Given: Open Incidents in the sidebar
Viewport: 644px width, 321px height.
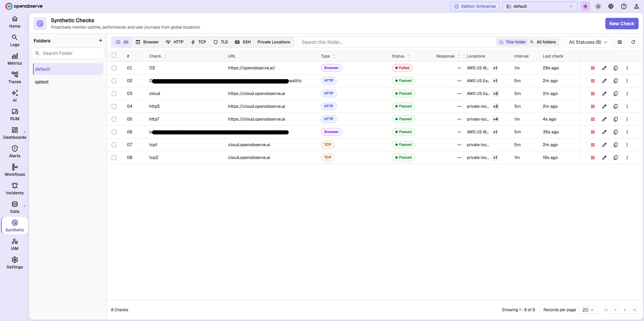Looking at the screenshot, I should pyautogui.click(x=14, y=189).
